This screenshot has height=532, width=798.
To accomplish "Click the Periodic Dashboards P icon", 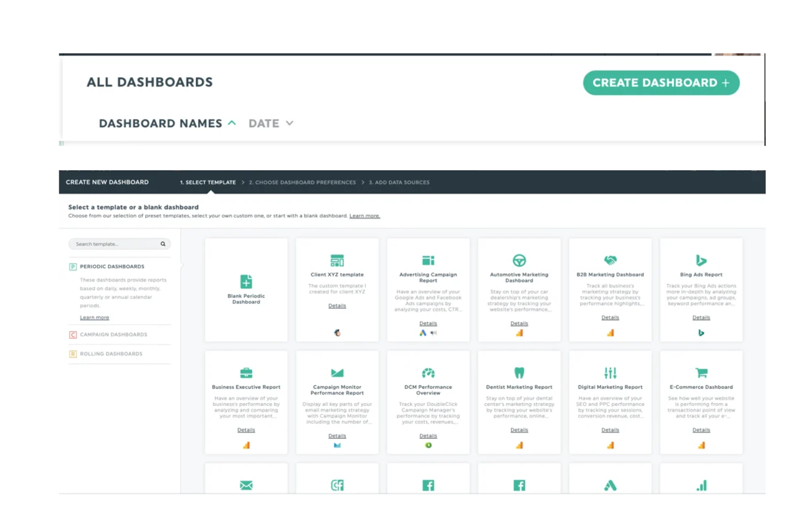I will tap(73, 267).
